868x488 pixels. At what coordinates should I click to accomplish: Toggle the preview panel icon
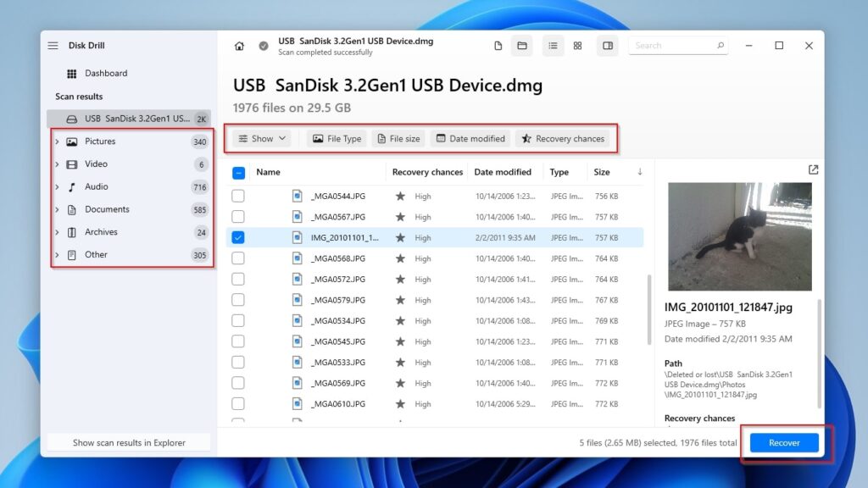pos(608,46)
